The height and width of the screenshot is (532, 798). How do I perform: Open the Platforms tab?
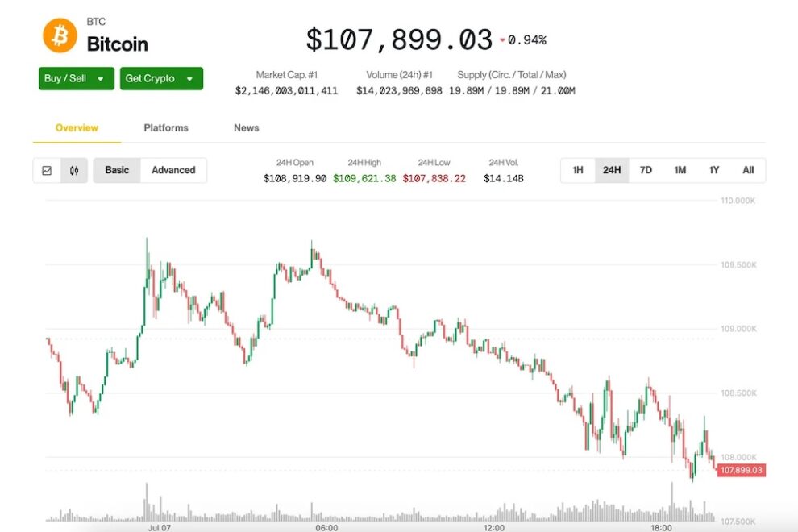point(166,127)
